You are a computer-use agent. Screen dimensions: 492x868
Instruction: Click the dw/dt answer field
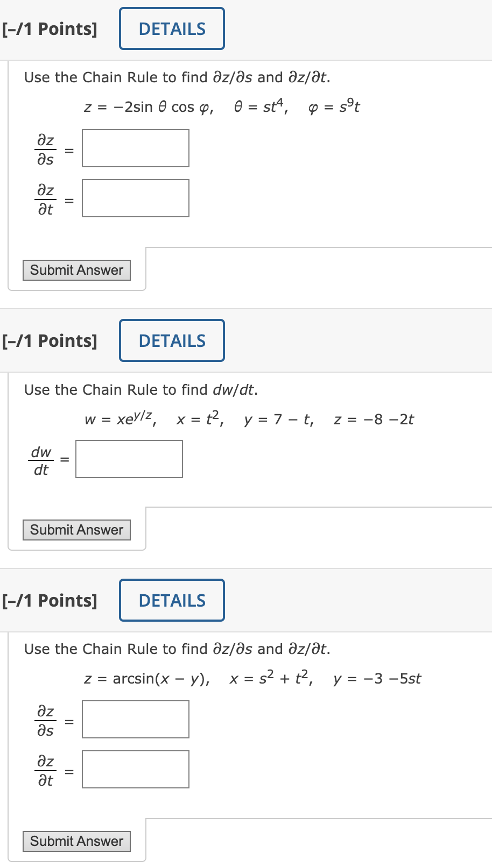[129, 459]
